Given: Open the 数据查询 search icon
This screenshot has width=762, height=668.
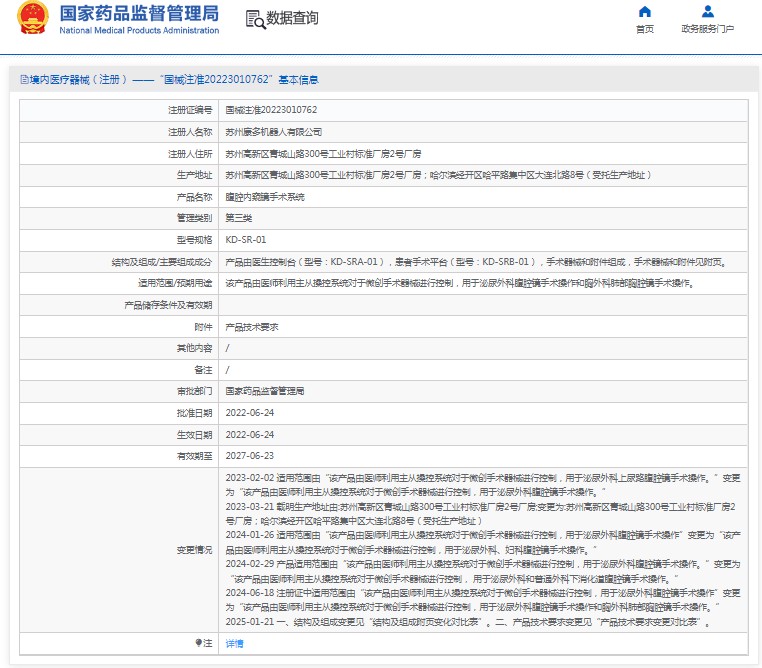Looking at the screenshot, I should pyautogui.click(x=254, y=19).
